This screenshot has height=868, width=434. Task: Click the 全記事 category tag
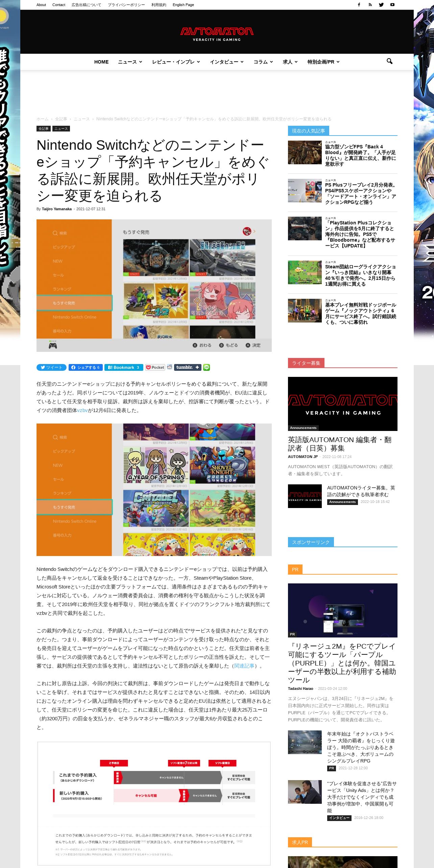click(x=44, y=129)
